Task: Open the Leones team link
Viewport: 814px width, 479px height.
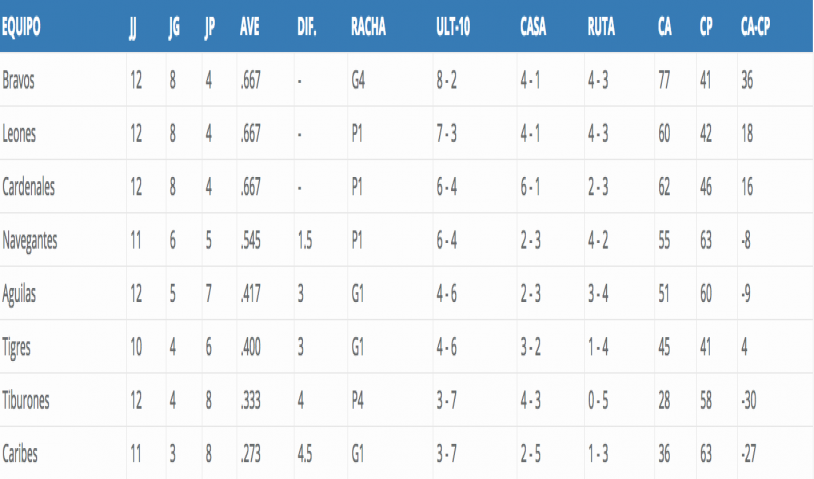Action: click(x=19, y=134)
